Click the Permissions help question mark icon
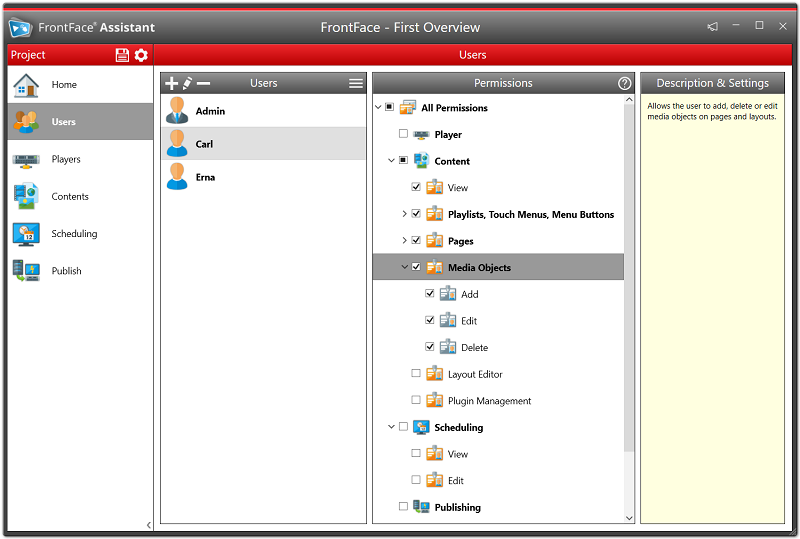 625,83
